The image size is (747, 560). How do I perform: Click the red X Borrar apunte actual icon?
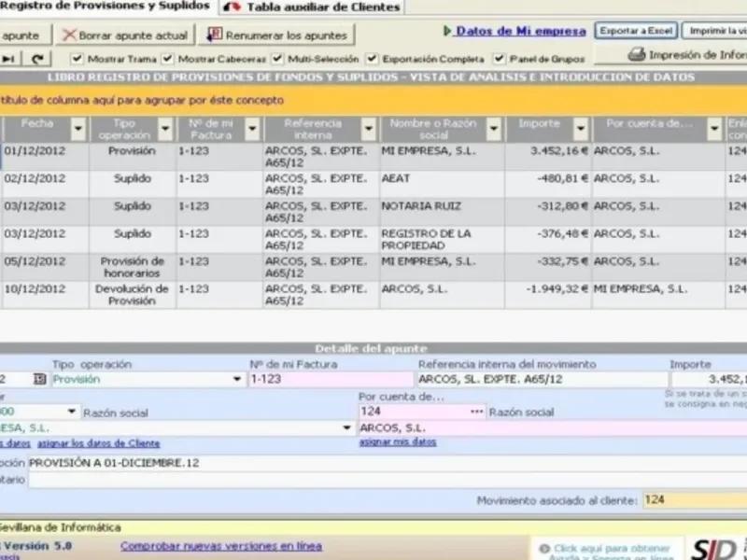pyautogui.click(x=68, y=35)
